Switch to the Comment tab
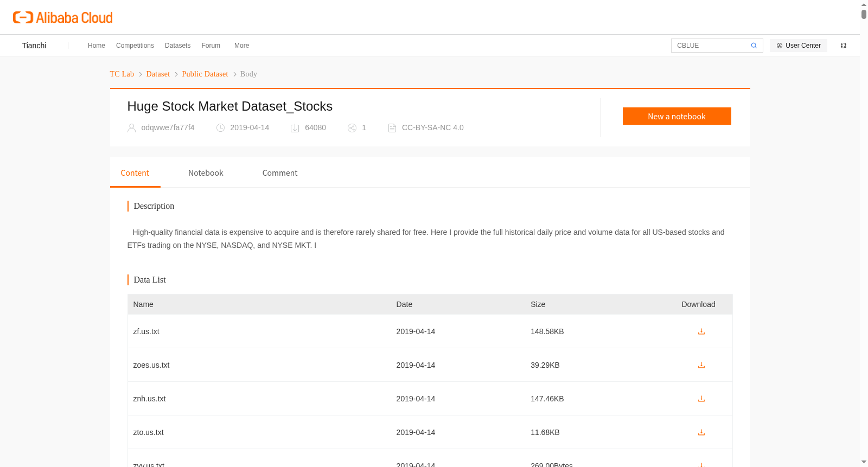 (280, 173)
